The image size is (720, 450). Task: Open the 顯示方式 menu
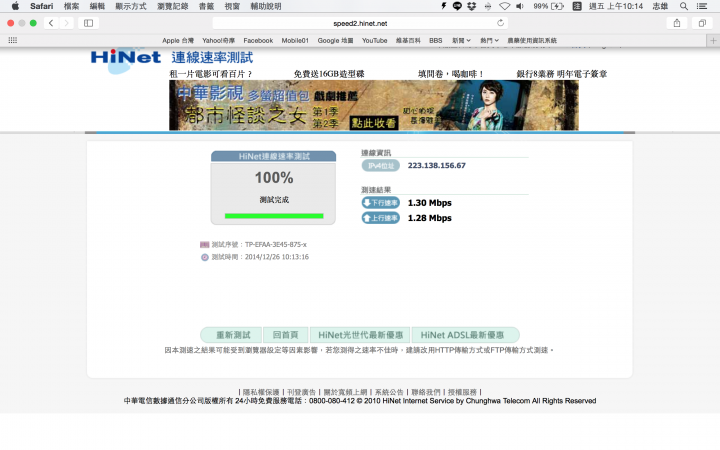point(131,6)
